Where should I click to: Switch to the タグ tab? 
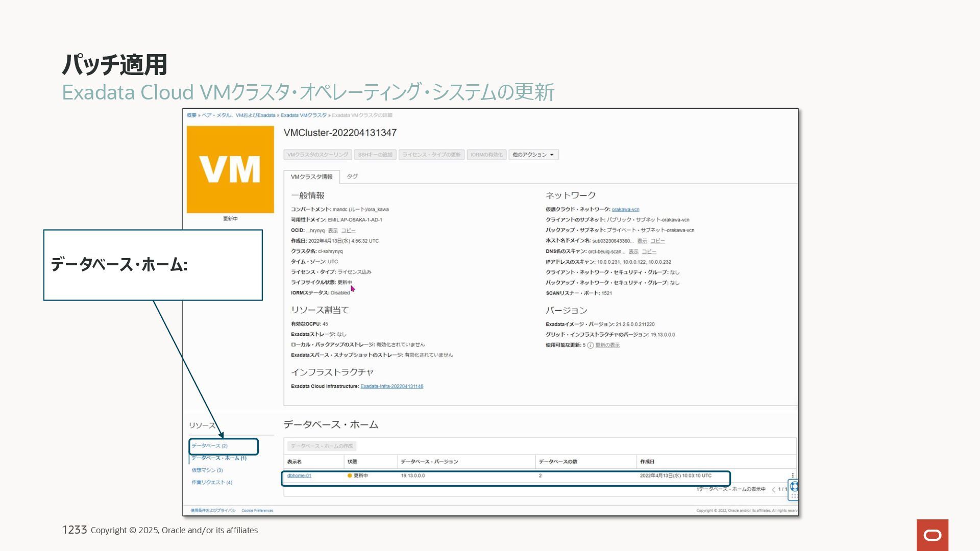(352, 177)
